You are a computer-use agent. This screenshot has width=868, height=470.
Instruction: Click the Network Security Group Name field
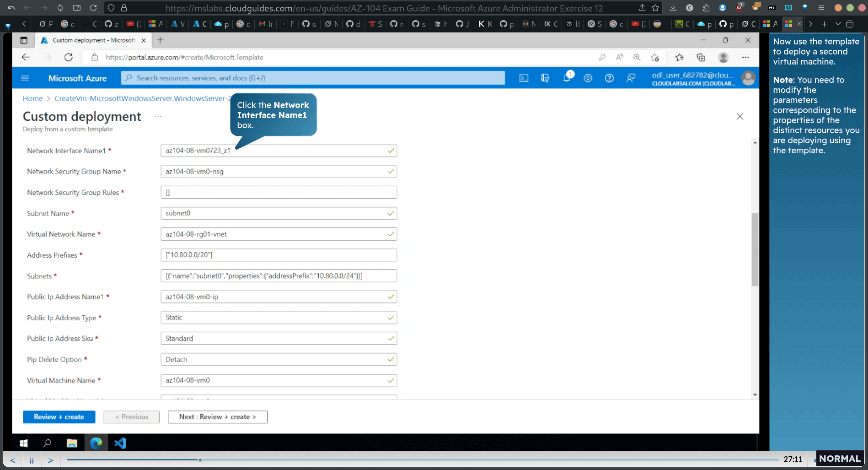click(x=279, y=172)
